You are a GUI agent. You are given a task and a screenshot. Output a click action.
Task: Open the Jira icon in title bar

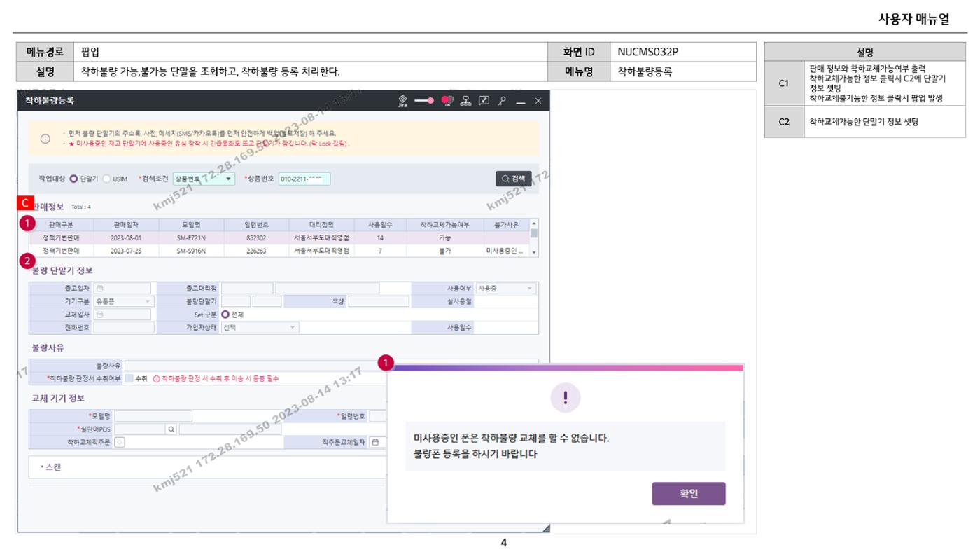click(402, 101)
